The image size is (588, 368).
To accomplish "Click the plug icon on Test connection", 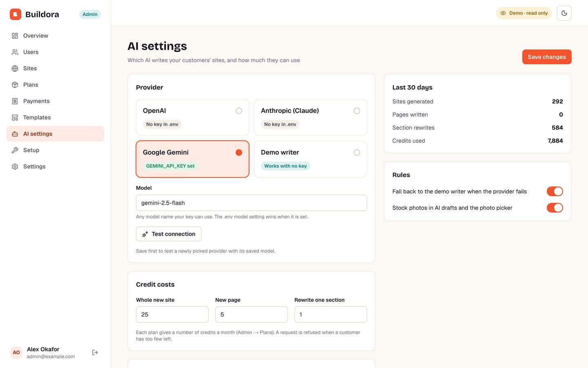I will (145, 234).
